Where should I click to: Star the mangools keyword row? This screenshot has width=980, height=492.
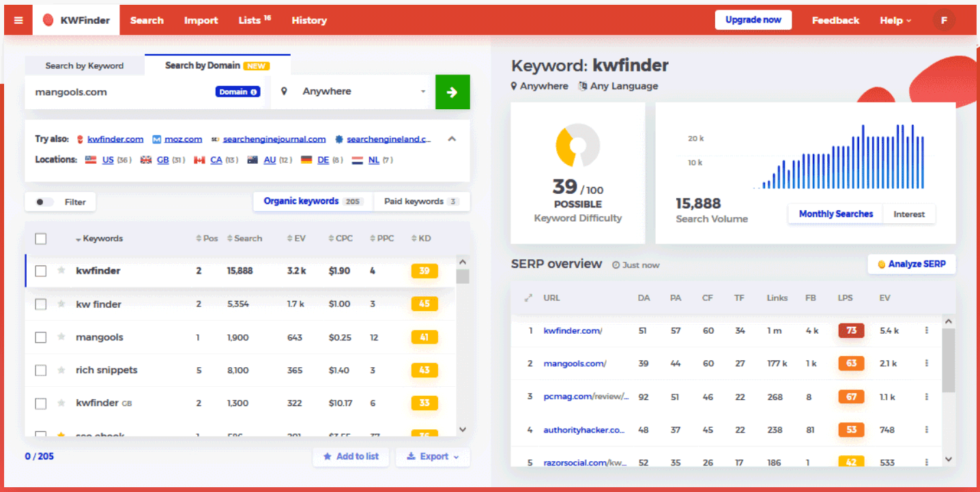(61, 337)
